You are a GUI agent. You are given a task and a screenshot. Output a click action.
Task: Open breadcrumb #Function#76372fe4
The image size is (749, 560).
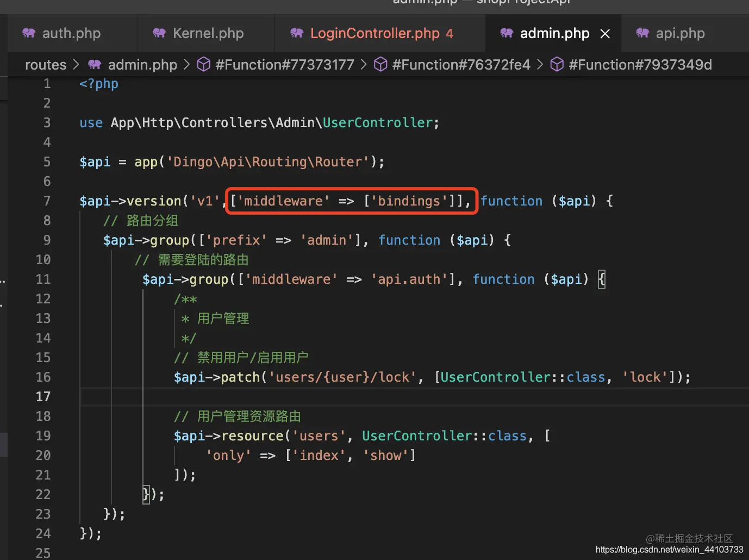pos(461,65)
